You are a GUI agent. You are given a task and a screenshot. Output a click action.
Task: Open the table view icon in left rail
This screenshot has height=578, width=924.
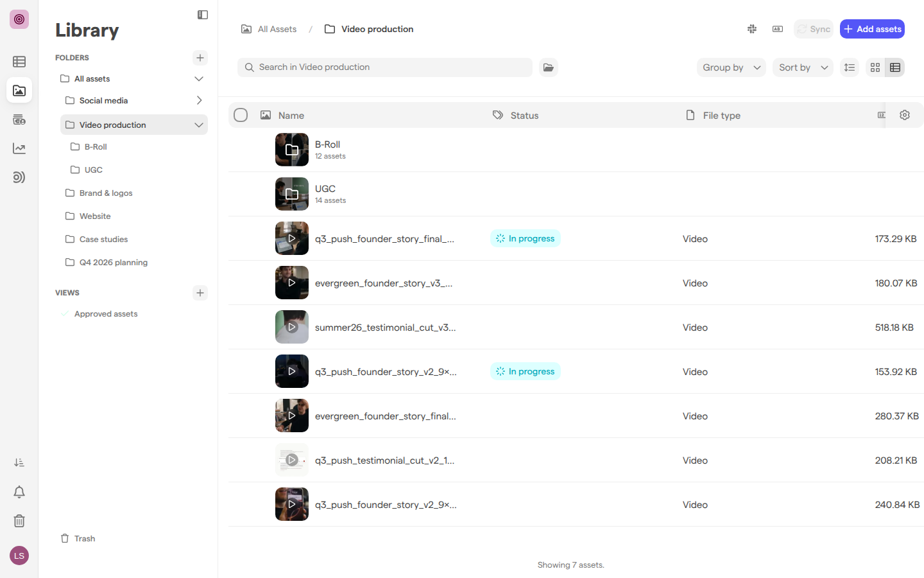coord(19,62)
